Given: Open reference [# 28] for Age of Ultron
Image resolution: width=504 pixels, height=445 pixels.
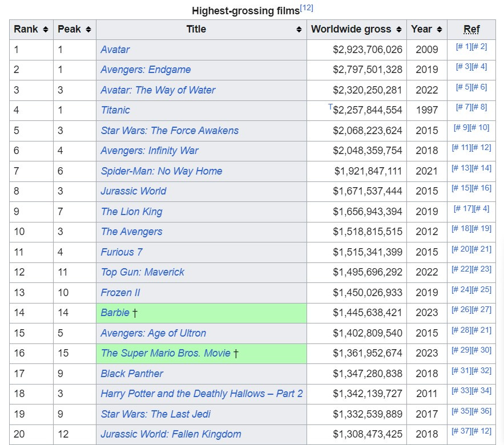Looking at the screenshot, I should tap(461, 330).
